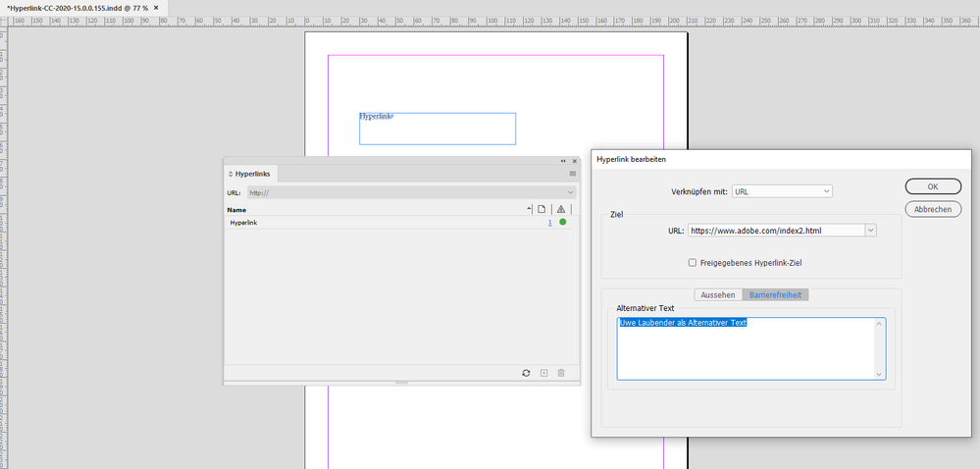Click the Hyperlinks panel tab

[252, 174]
